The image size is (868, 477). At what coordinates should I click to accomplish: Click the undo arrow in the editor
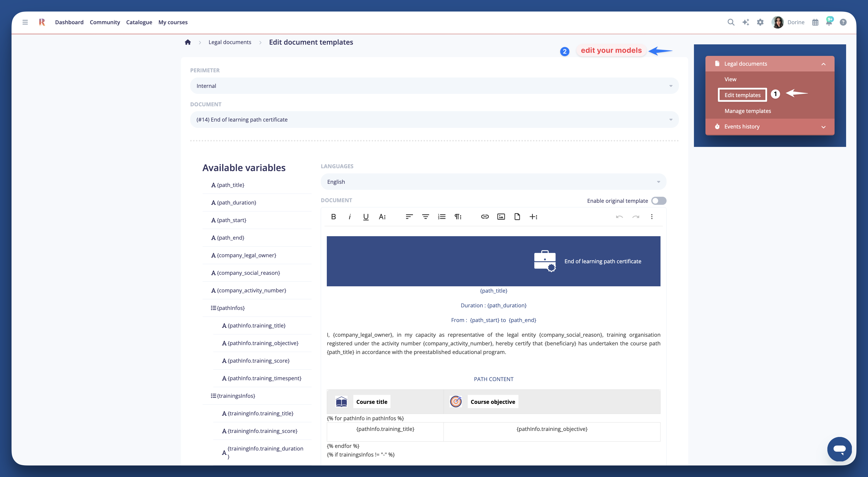619,217
